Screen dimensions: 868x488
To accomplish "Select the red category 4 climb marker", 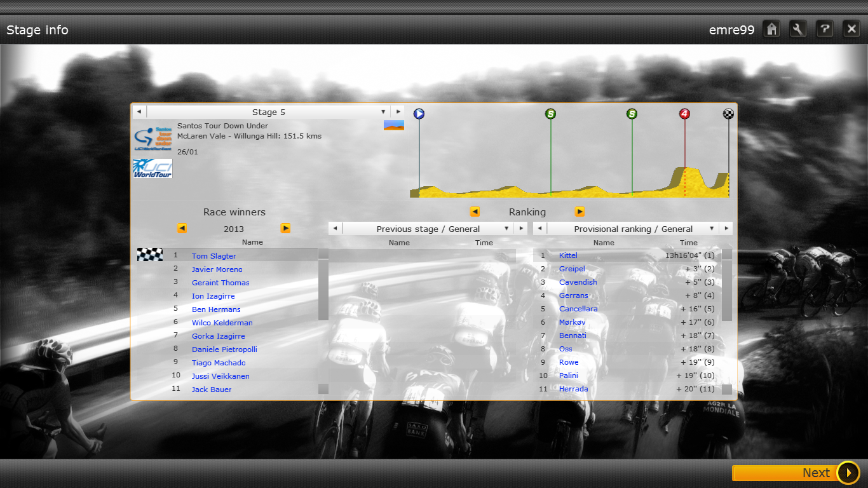I will point(684,114).
